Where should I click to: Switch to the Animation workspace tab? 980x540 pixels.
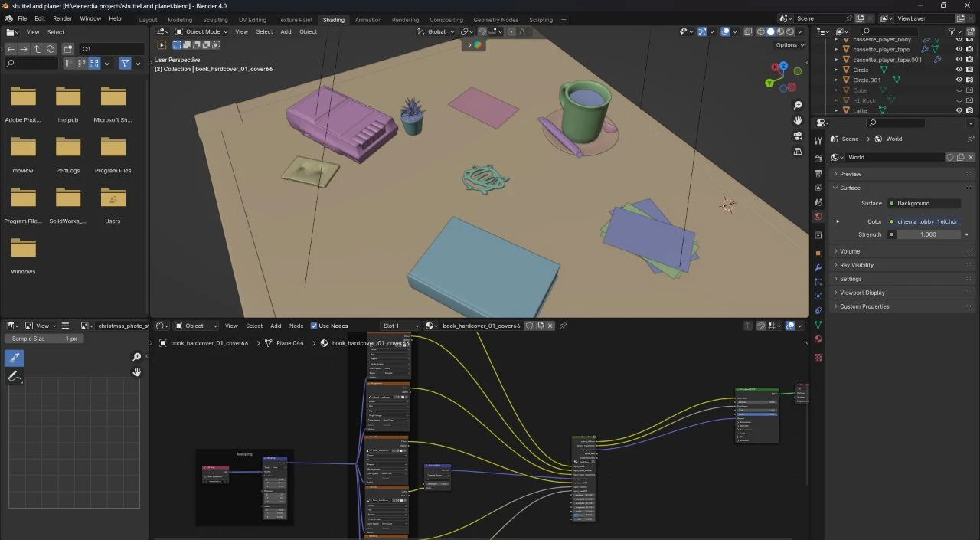(367, 20)
